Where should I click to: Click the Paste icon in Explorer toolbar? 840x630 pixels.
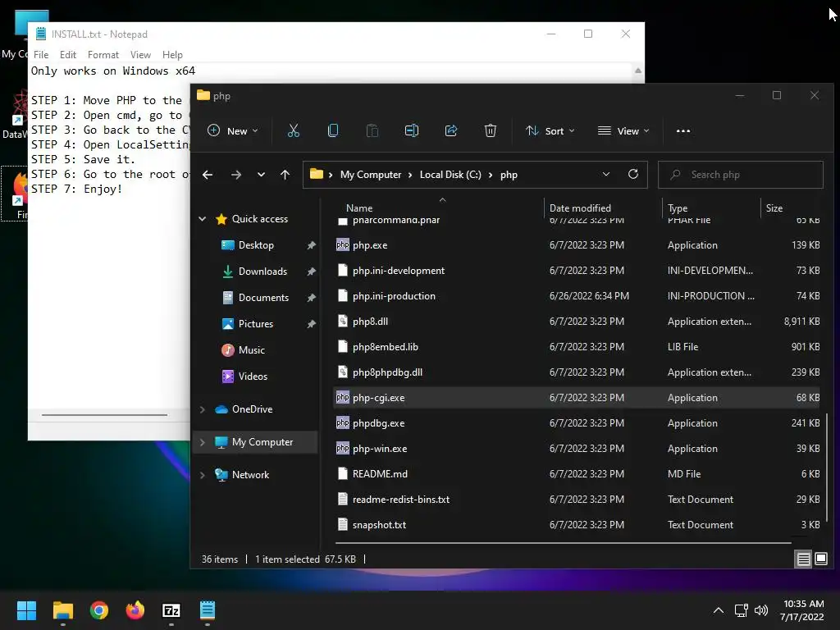coord(372,130)
